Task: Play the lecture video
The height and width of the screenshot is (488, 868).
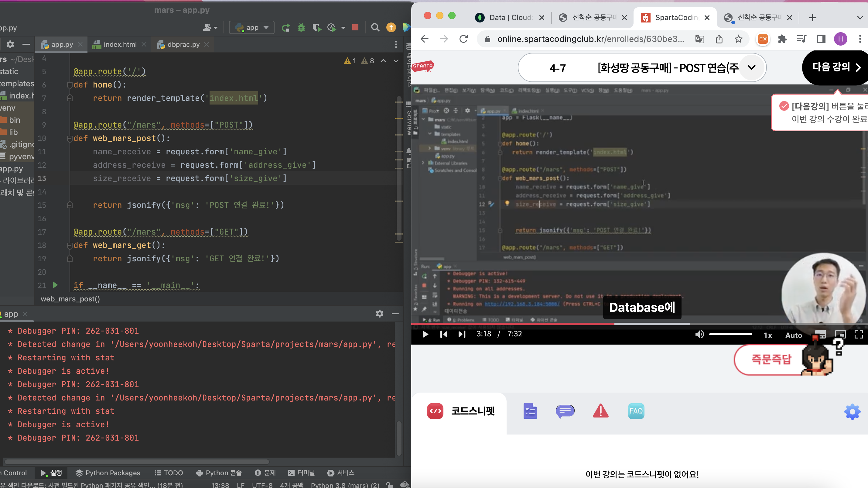Action: pos(425,334)
